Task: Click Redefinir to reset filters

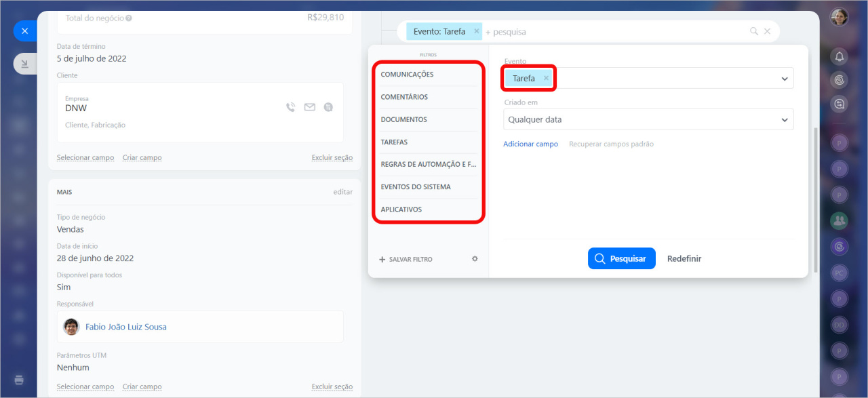Action: click(684, 259)
